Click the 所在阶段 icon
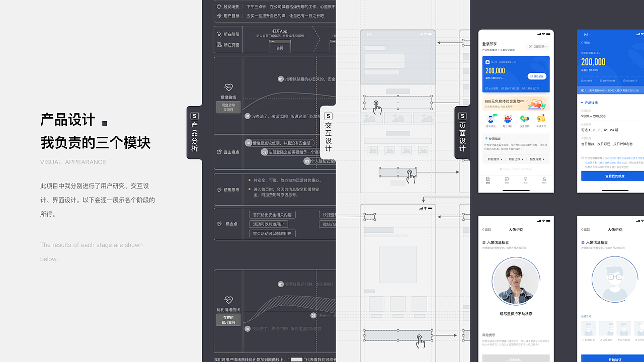644x362 pixels. [x=219, y=34]
